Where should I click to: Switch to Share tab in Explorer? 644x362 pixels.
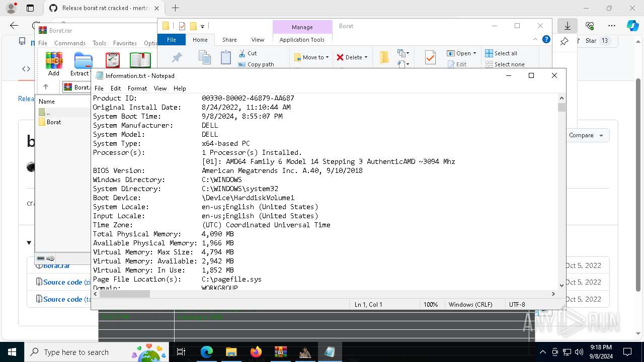tap(229, 40)
